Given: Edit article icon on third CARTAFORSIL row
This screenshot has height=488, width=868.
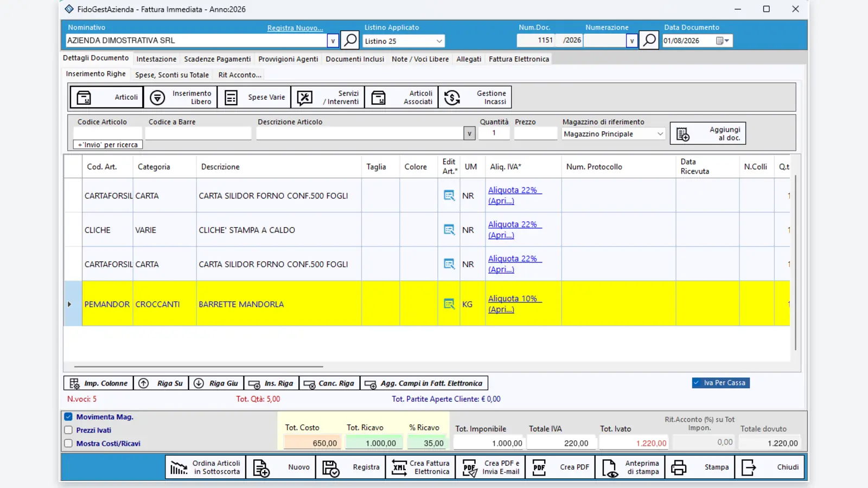Looking at the screenshot, I should tap(449, 264).
